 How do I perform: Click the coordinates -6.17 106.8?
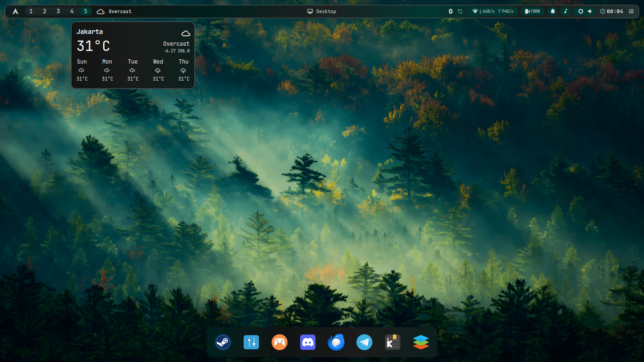(x=177, y=51)
